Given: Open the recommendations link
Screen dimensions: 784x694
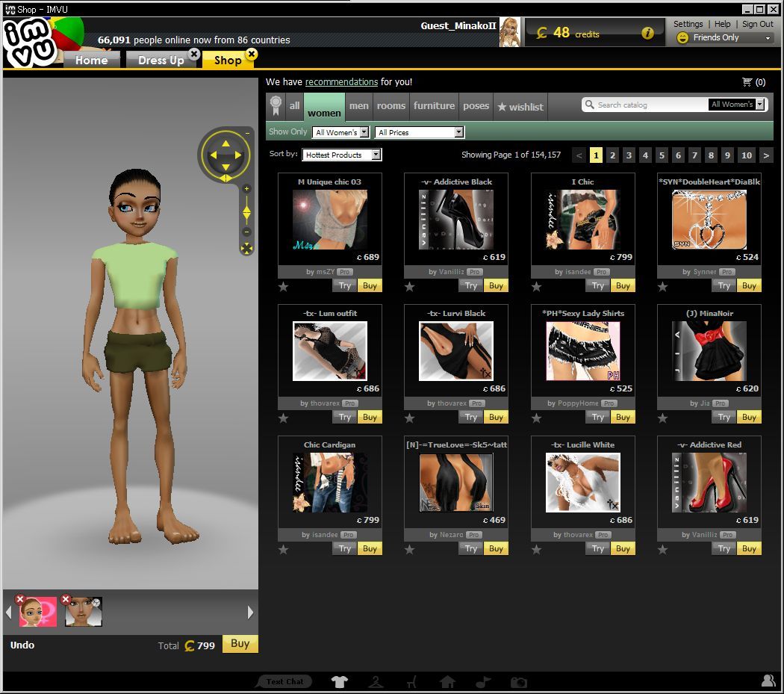Looking at the screenshot, I should (341, 81).
